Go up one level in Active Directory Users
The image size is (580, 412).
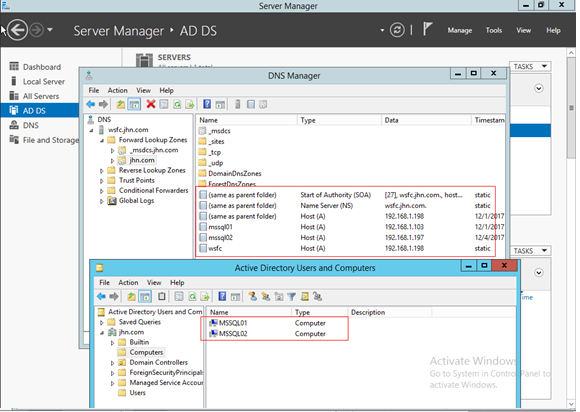coord(131,297)
